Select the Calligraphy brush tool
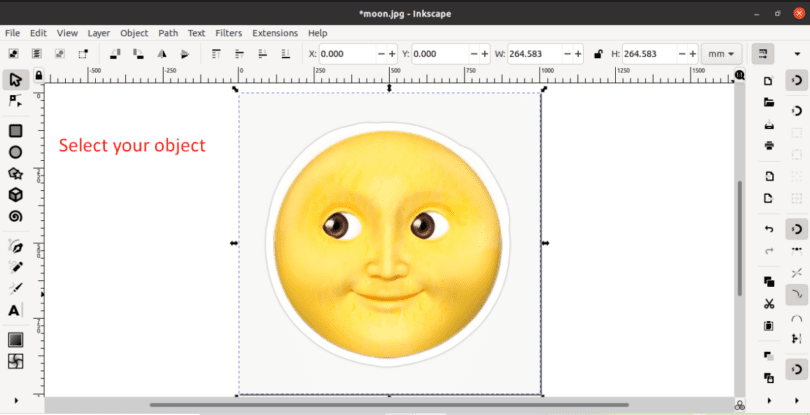This screenshot has height=415, width=810. (15, 288)
